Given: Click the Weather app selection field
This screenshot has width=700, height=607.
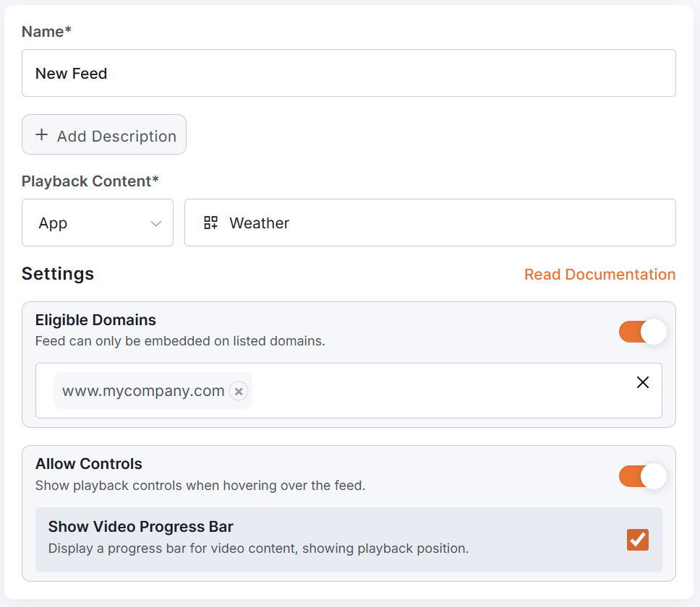Looking at the screenshot, I should [x=430, y=223].
